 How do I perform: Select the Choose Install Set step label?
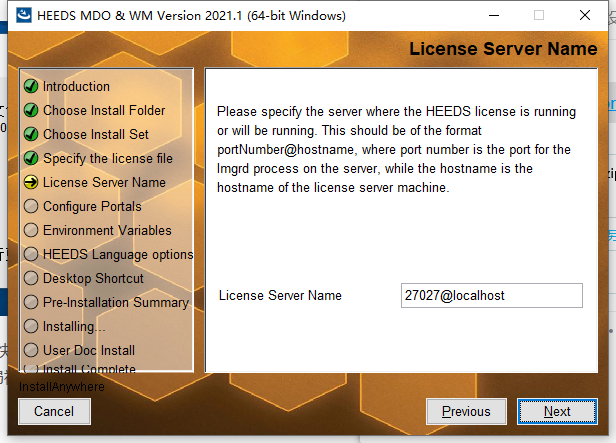click(96, 134)
